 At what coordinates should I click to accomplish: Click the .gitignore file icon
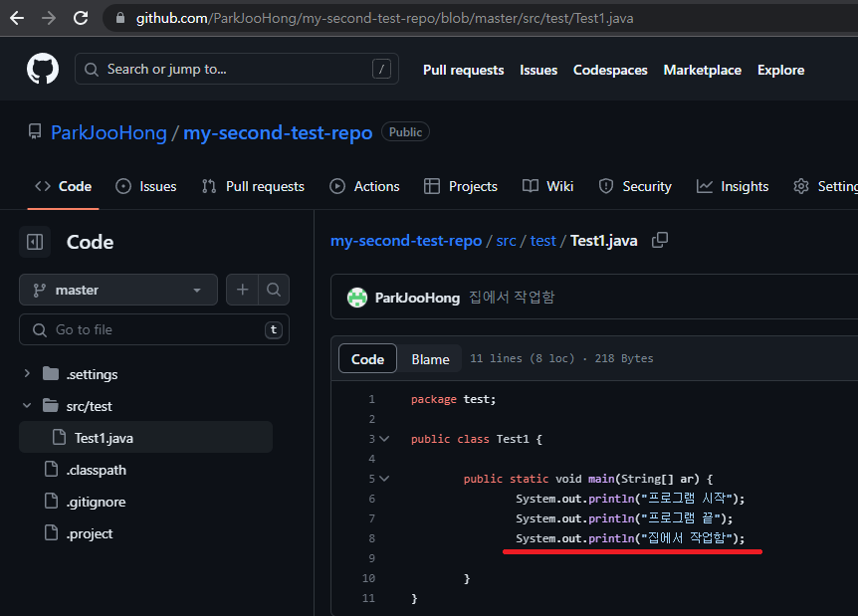pyautogui.click(x=51, y=502)
